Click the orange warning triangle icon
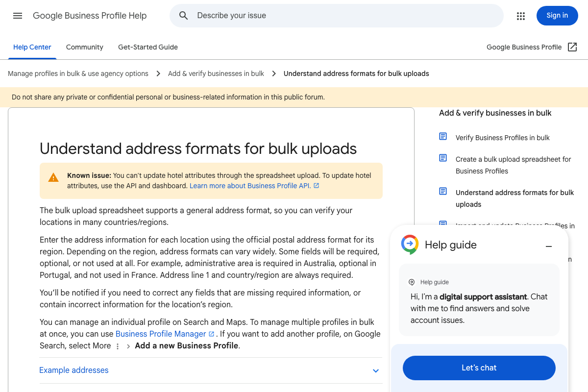This screenshot has width=588, height=392. (53, 177)
